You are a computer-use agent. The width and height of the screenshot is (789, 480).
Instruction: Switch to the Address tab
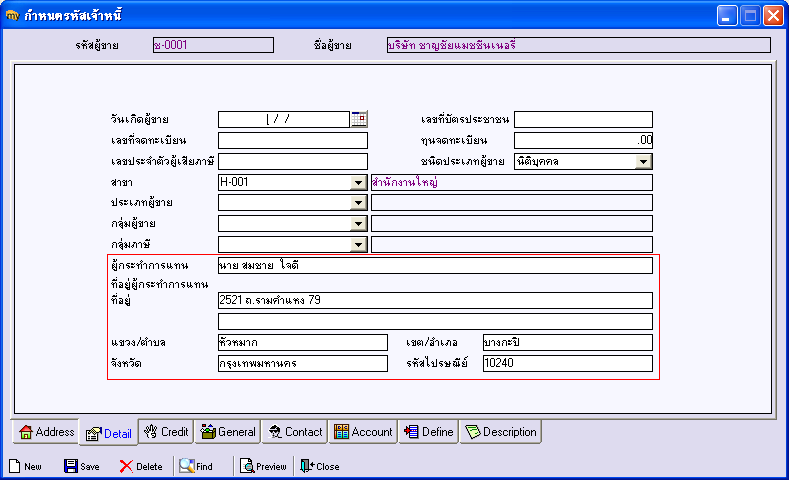pyautogui.click(x=46, y=432)
